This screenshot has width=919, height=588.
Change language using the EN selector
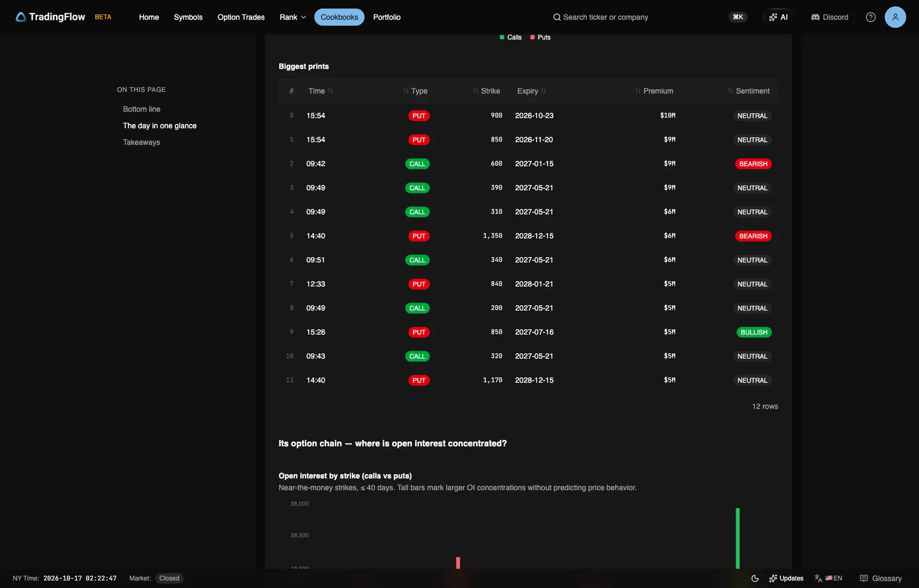pos(829,578)
